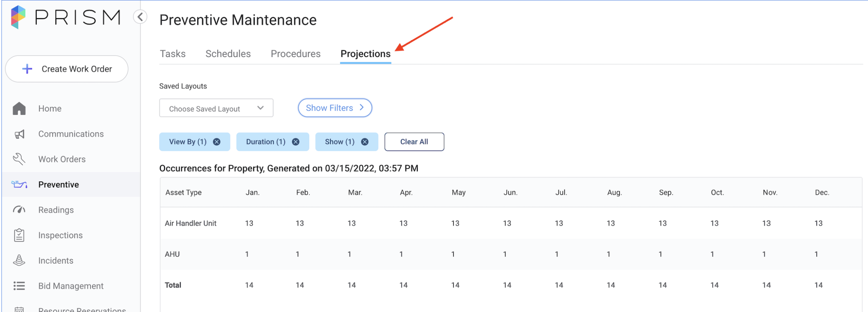
Task: Remove the View By filter chip
Action: (217, 142)
